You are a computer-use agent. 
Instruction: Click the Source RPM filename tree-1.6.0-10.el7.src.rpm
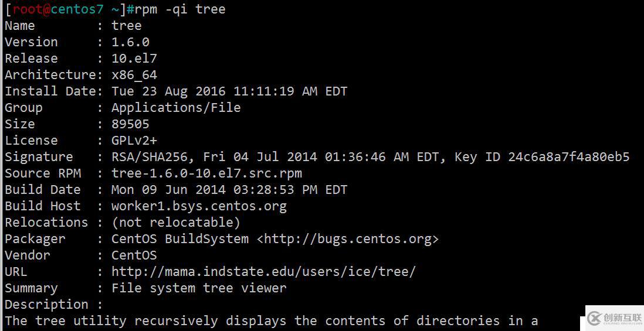206,173
